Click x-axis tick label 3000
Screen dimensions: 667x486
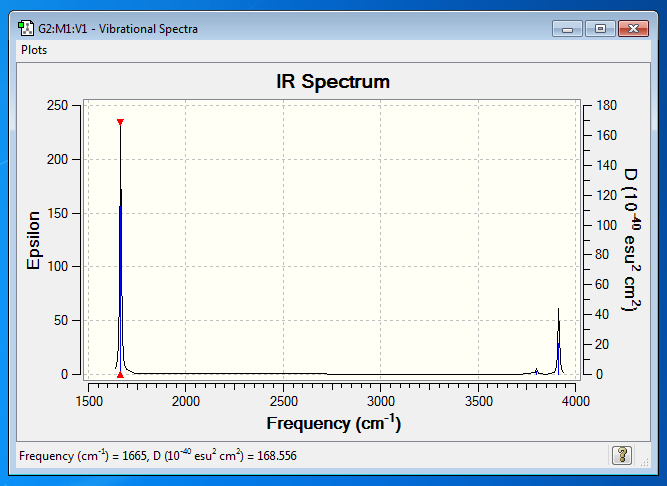point(381,401)
